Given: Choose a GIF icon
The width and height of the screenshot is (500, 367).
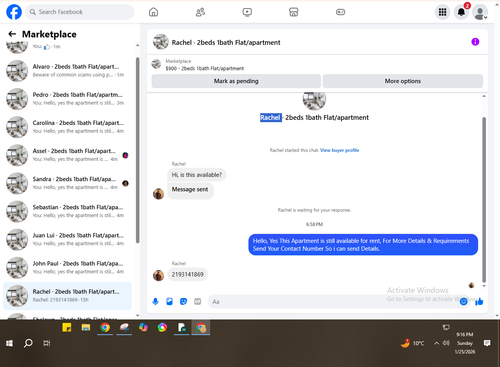Looking at the screenshot, I should [x=198, y=302].
